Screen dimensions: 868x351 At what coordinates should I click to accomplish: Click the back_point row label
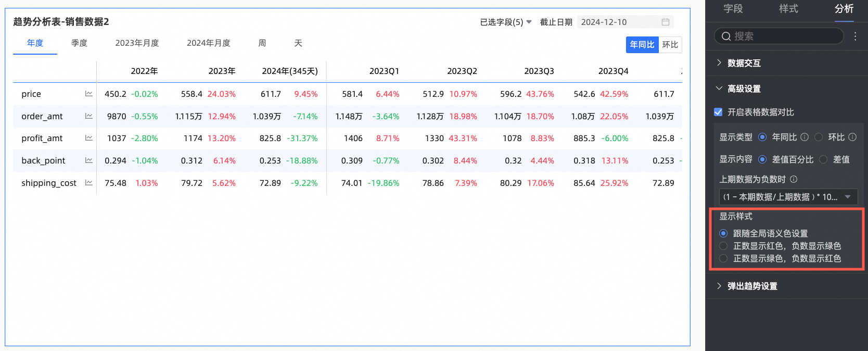coord(43,160)
